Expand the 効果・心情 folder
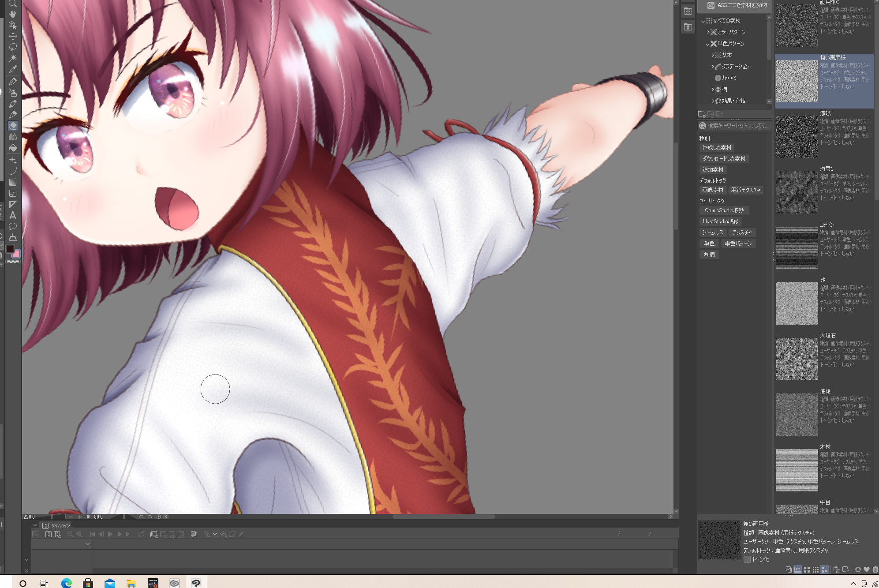This screenshot has height=588, width=879. [713, 101]
